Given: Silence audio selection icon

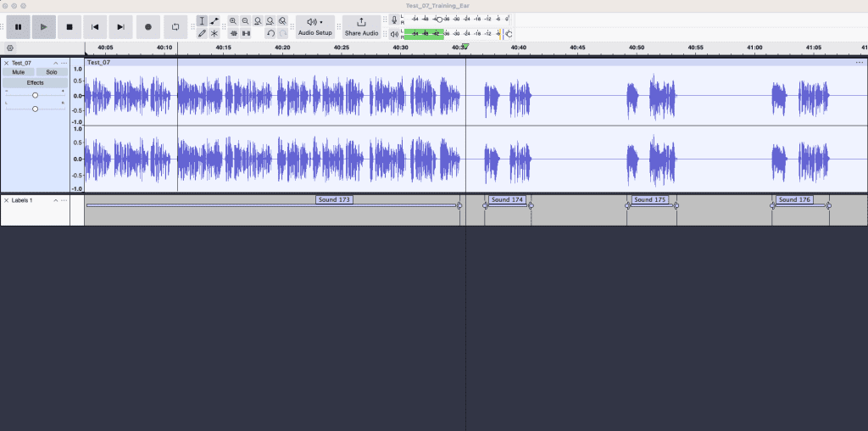Looking at the screenshot, I should click(245, 33).
